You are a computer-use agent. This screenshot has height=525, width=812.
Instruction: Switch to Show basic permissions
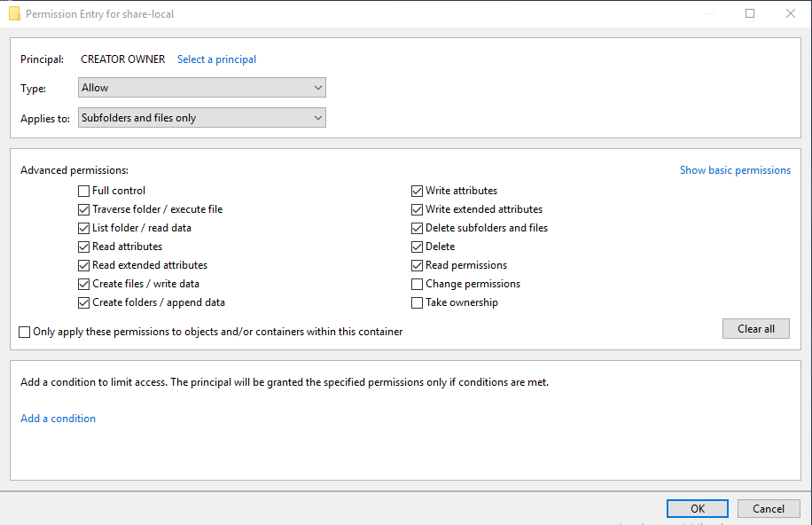coord(735,170)
